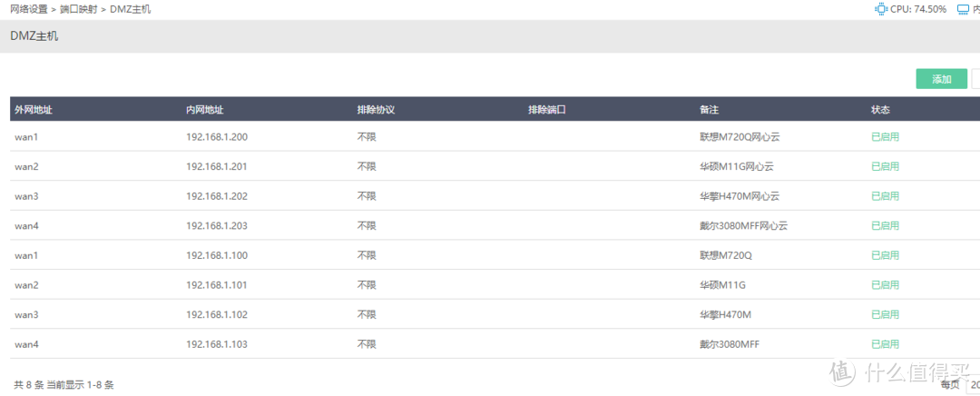Toggle 已启用 status for 192.168.1.102 row
This screenshot has width=980, height=396.
click(885, 314)
